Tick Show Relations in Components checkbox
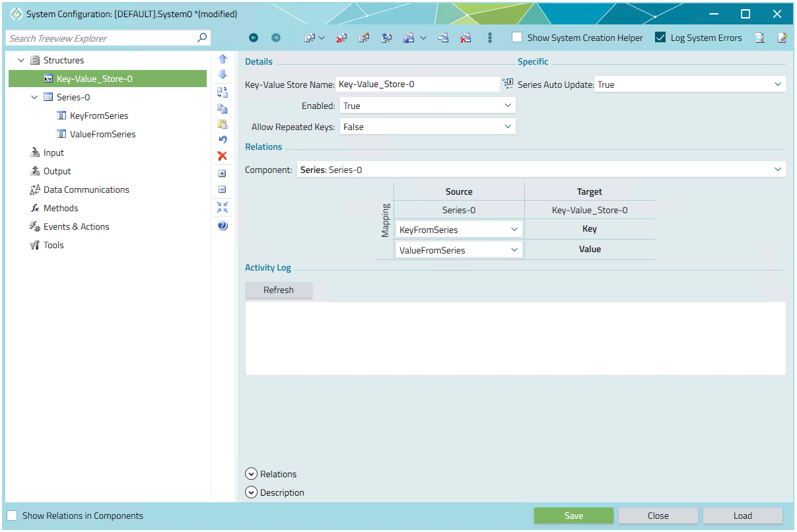This screenshot has height=532, width=797. tap(12, 515)
